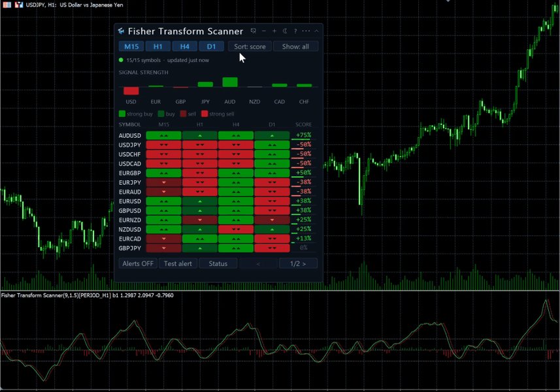Select the EURJPY symbol row
Viewport: 560px width, 392px height.
216,182
